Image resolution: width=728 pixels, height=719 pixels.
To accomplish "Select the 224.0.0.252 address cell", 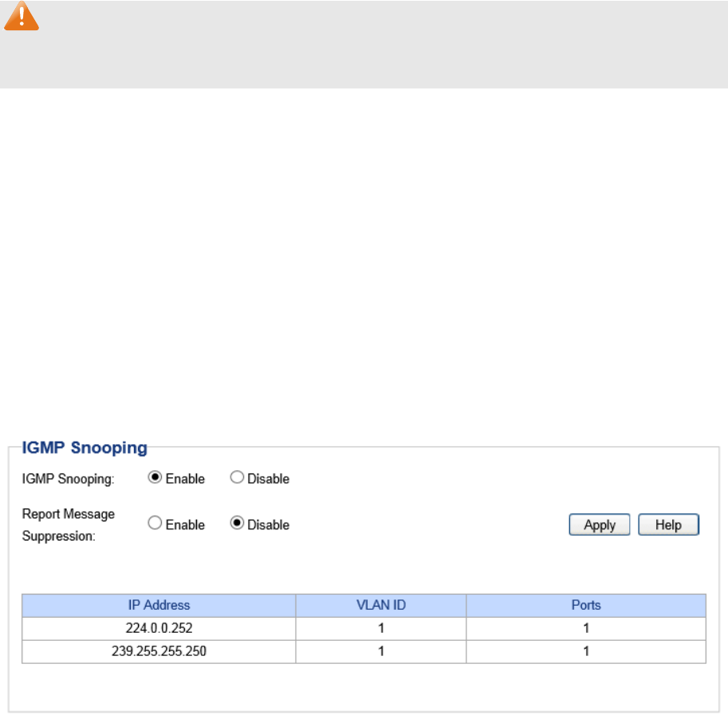I will click(x=159, y=628).
